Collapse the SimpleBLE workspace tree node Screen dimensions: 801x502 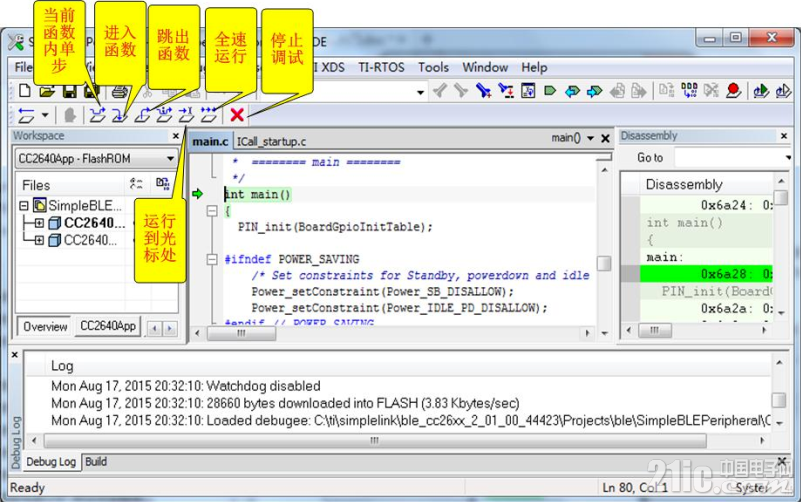pyautogui.click(x=23, y=206)
